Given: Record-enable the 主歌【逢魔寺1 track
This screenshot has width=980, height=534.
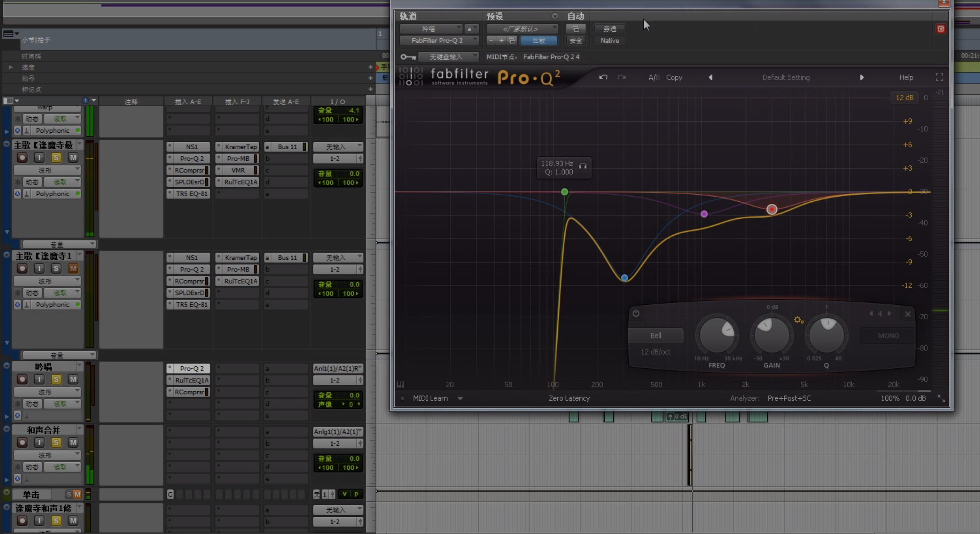Looking at the screenshot, I should click(22, 269).
